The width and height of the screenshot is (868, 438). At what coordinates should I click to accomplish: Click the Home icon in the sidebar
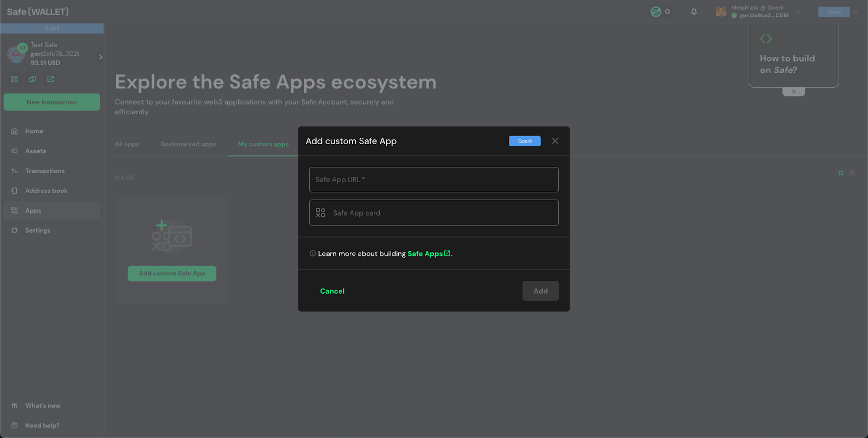click(x=15, y=131)
